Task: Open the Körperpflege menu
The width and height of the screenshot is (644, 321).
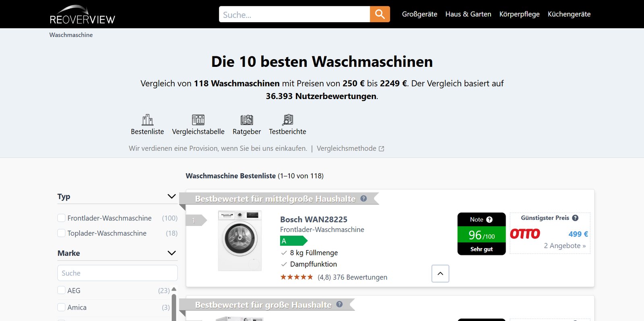Action: pyautogui.click(x=519, y=14)
